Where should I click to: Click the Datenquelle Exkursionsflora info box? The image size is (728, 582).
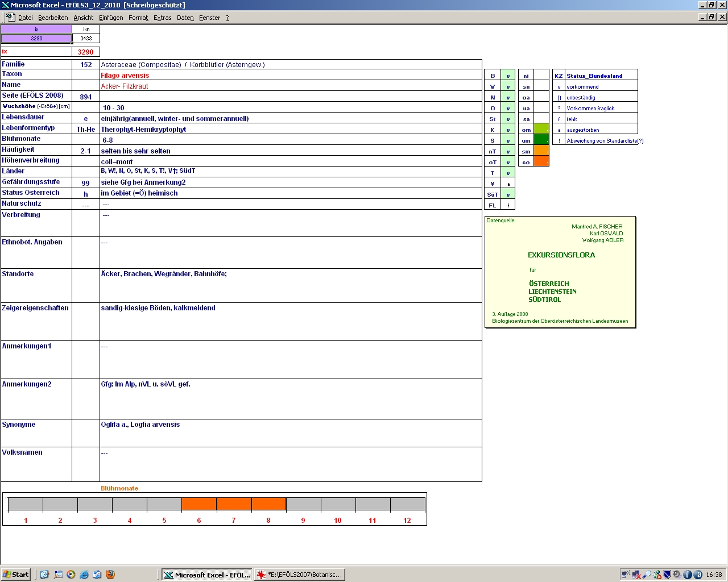[x=560, y=272]
